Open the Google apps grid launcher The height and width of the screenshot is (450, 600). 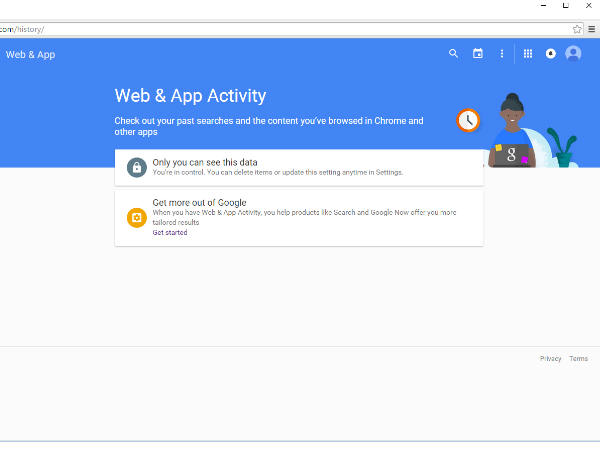(528, 54)
